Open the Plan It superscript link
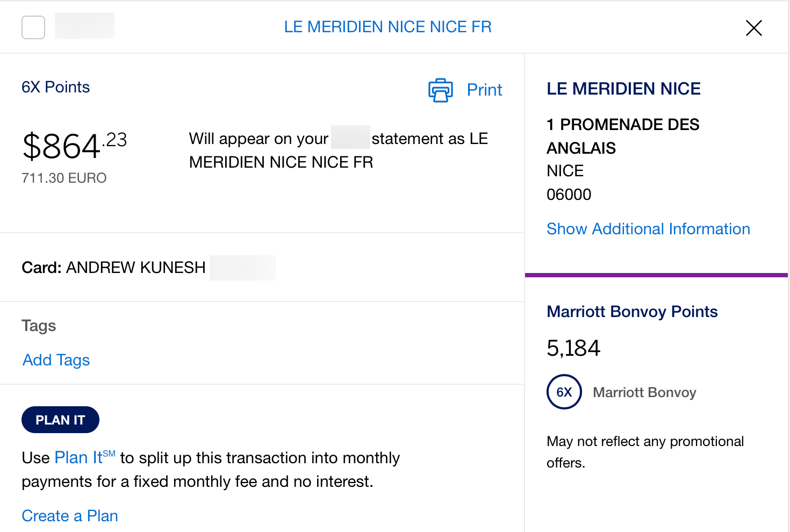This screenshot has width=790, height=532. coord(78,457)
